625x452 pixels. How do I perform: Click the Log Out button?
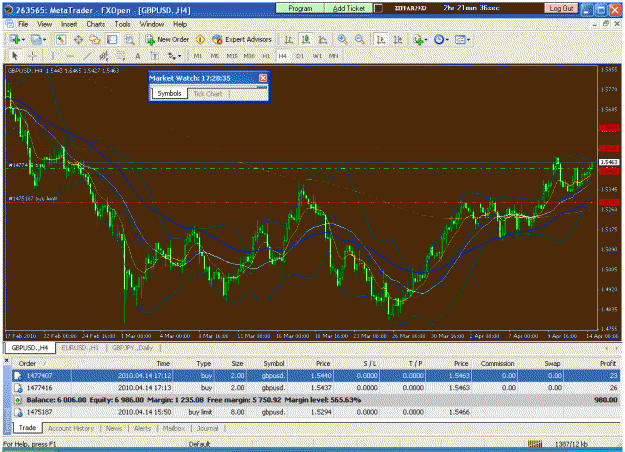[561, 8]
